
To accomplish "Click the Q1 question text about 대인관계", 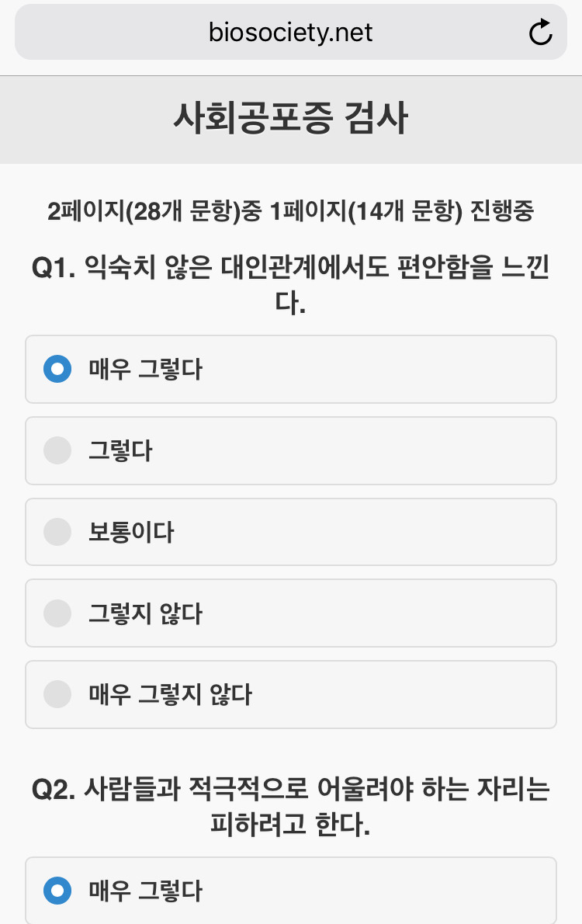I will click(x=318, y=269).
